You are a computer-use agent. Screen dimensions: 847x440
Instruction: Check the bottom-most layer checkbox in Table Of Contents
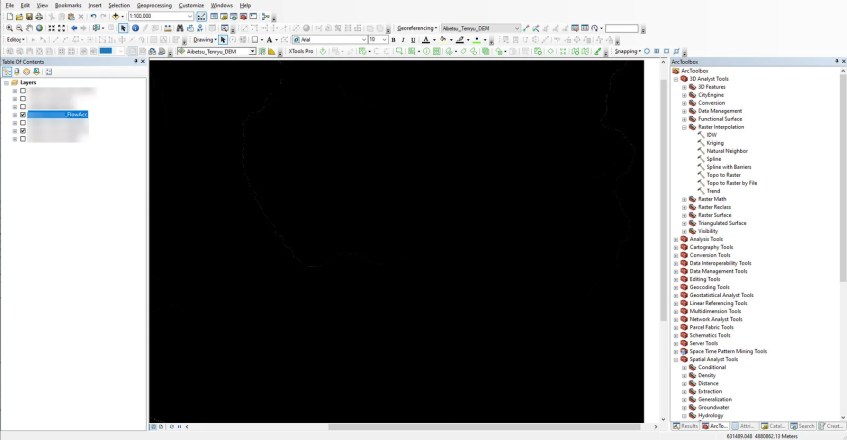[x=23, y=139]
